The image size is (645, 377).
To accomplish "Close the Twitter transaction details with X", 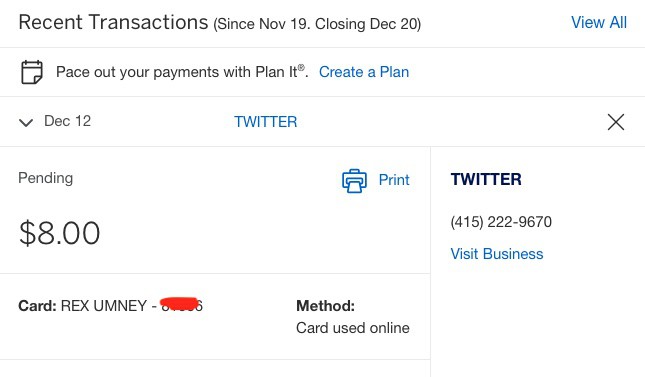I will click(x=616, y=122).
